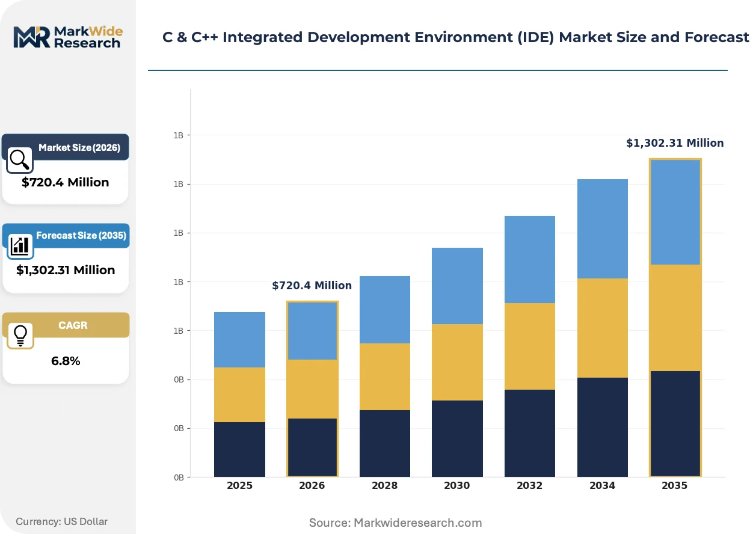756x534 pixels.
Task: Click the light bulb CAGR icon
Action: click(20, 336)
